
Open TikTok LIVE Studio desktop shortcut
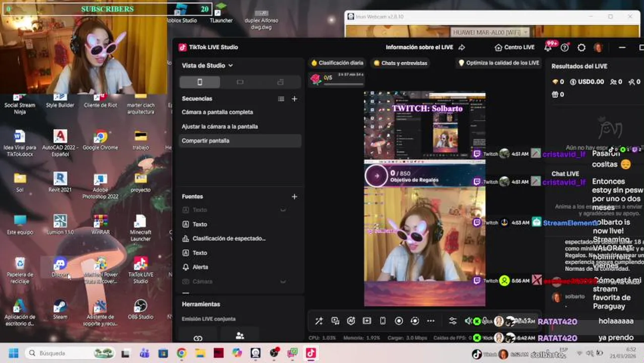point(141,270)
